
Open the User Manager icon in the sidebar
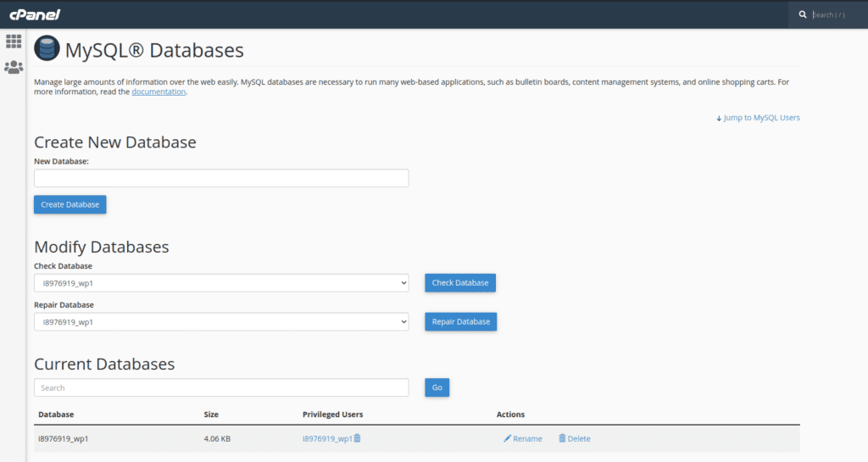pyautogui.click(x=14, y=67)
